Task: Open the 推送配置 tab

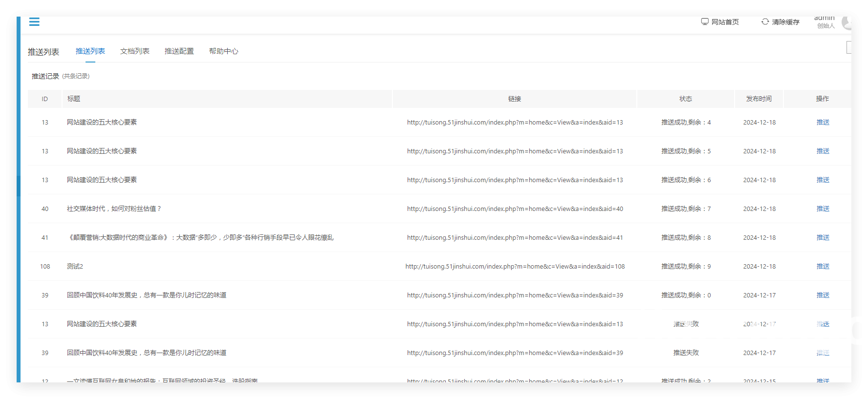Action: click(179, 51)
